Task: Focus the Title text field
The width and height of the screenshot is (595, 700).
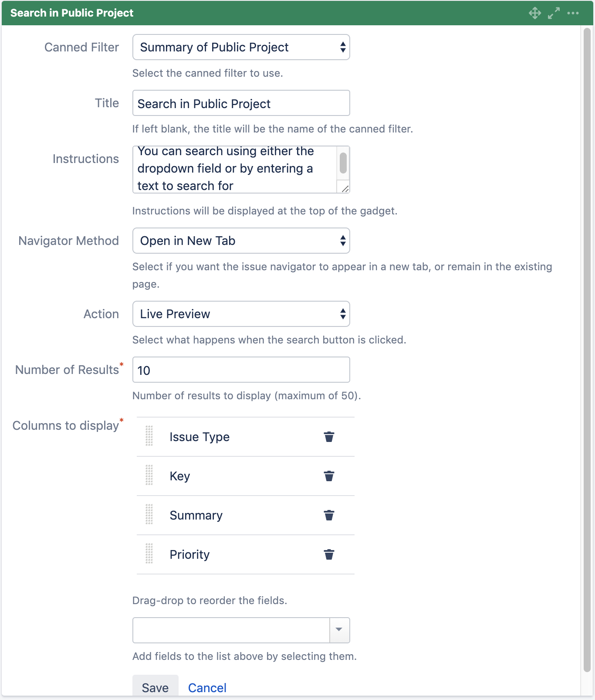Action: tap(241, 103)
